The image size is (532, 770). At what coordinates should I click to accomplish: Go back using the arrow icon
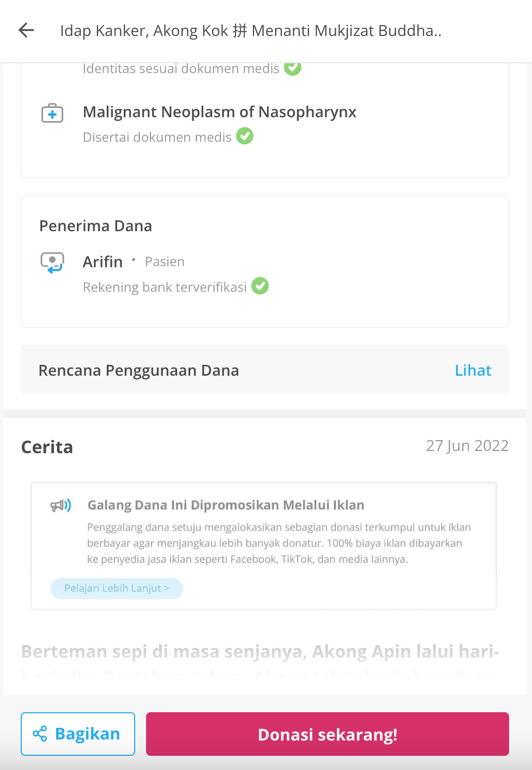point(26,31)
